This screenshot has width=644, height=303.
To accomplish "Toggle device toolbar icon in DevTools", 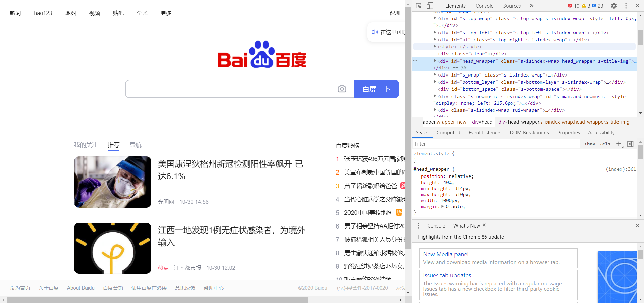I will (x=430, y=6).
